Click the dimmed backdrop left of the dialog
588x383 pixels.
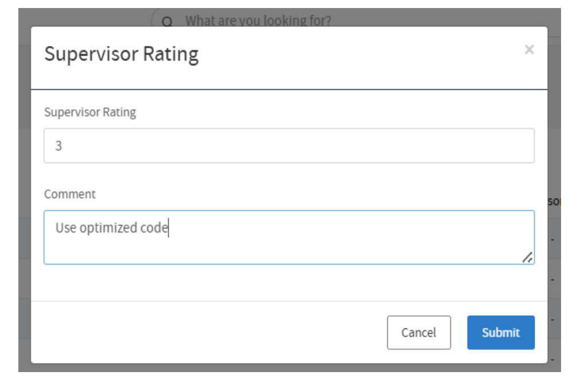pos(24,172)
